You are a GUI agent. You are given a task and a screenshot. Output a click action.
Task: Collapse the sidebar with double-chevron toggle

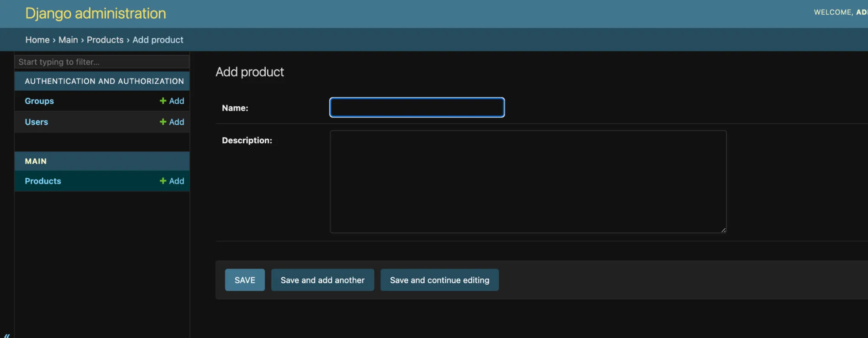tap(7, 335)
